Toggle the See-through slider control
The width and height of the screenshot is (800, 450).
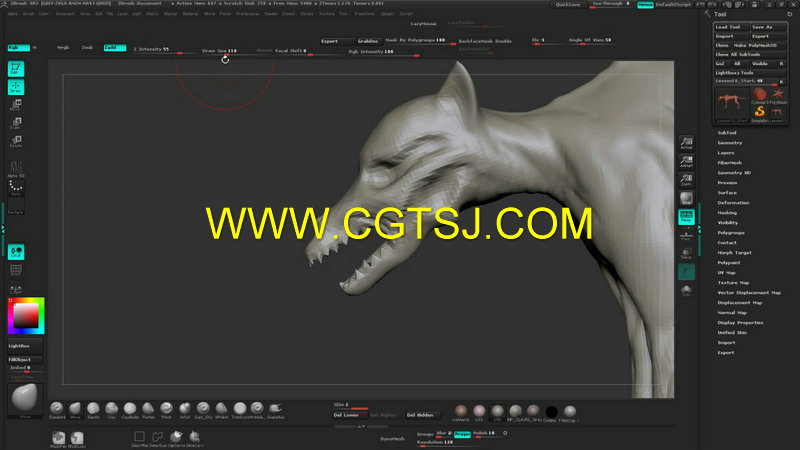pyautogui.click(x=612, y=4)
